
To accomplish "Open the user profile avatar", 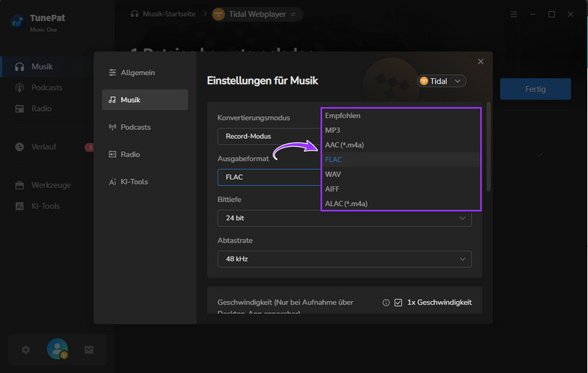I will 57,349.
